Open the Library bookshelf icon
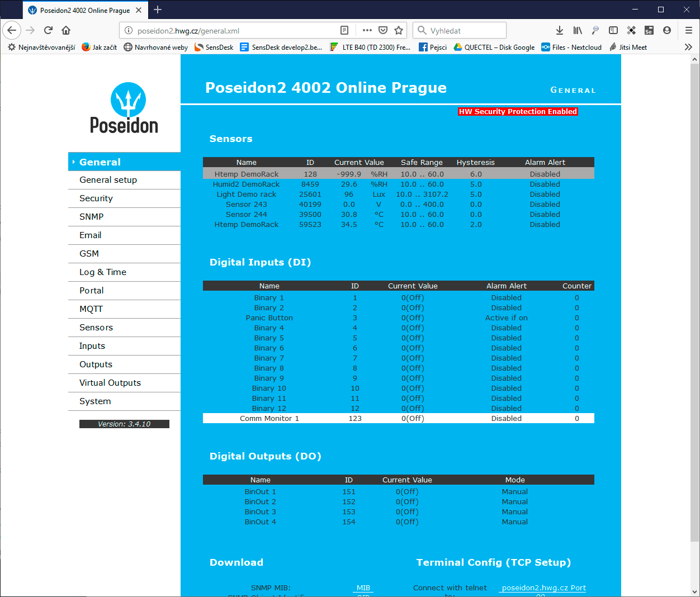This screenshot has width=700, height=597. click(578, 30)
